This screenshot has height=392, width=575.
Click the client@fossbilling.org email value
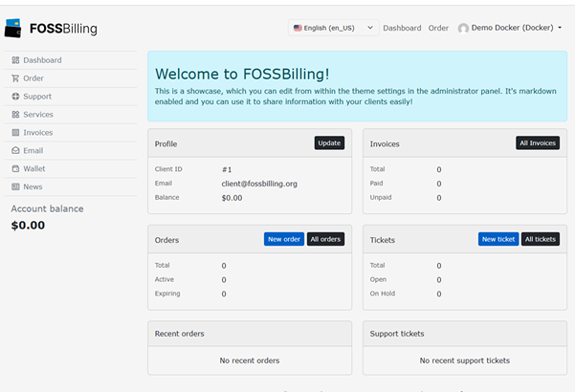[x=259, y=184]
